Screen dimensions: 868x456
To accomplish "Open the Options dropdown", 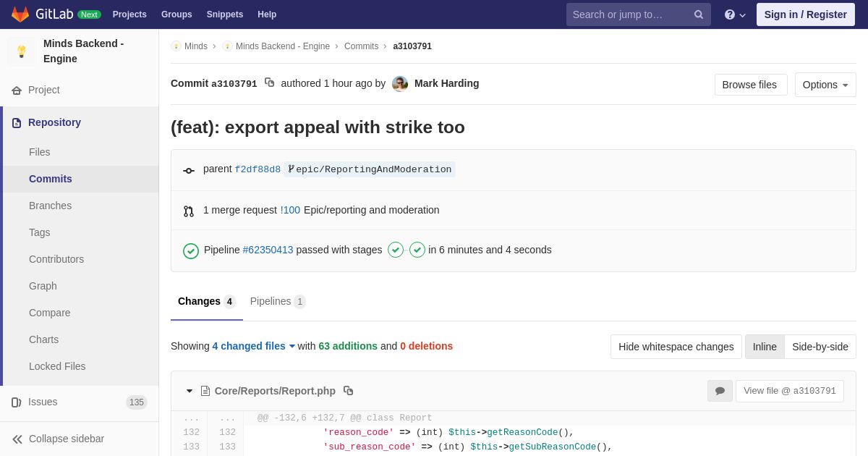I will pyautogui.click(x=825, y=85).
